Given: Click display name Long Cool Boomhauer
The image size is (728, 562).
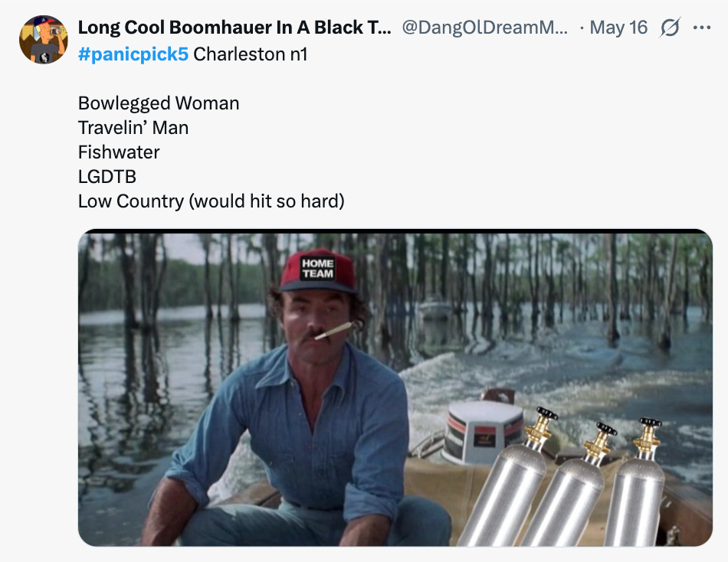Looking at the screenshot, I should pyautogui.click(x=234, y=28).
